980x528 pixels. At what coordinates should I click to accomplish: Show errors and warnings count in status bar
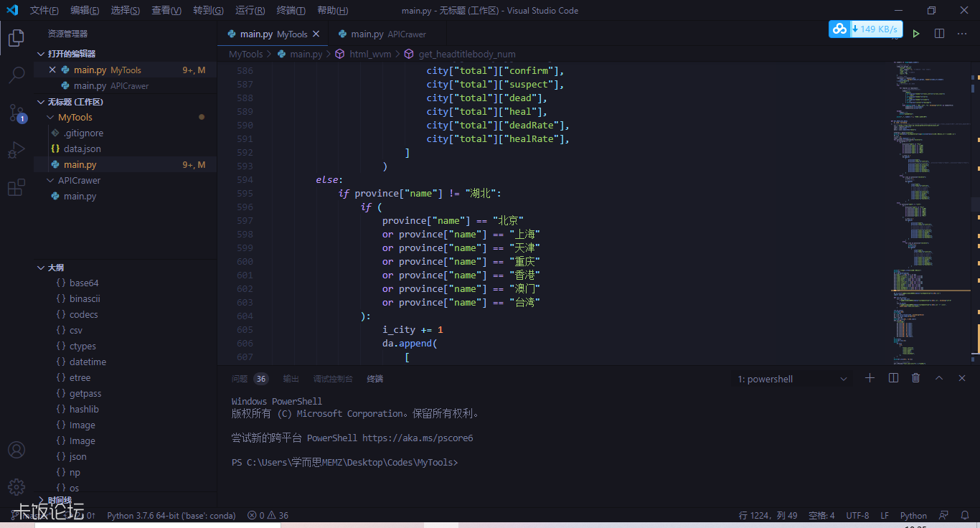tap(268, 515)
